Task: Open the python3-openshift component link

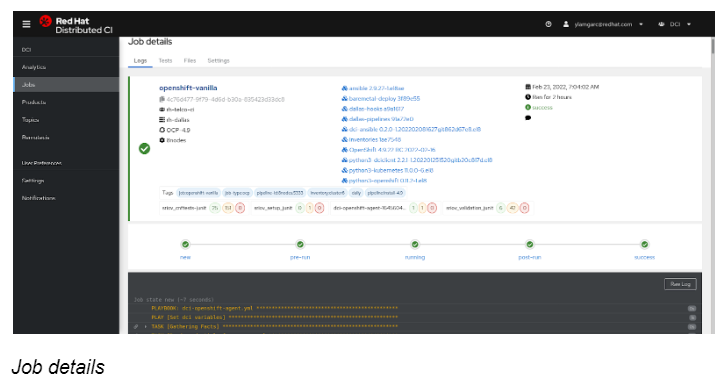Action: pyautogui.click(x=388, y=181)
